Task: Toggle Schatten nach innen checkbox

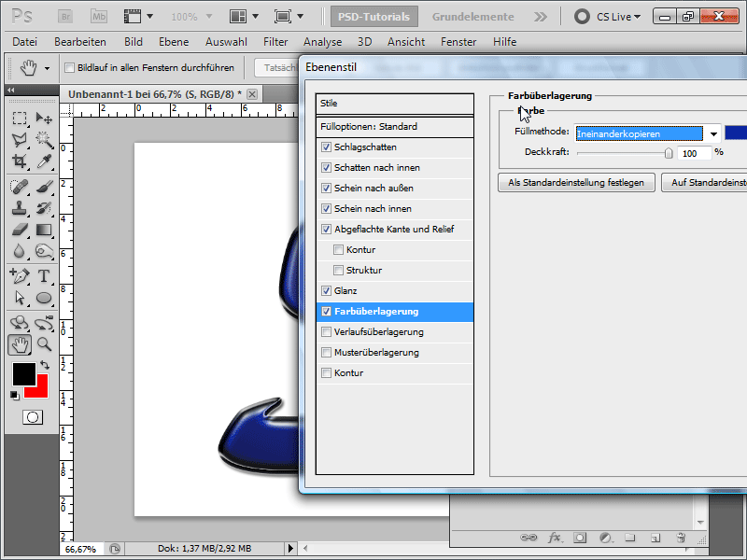Action: [326, 168]
